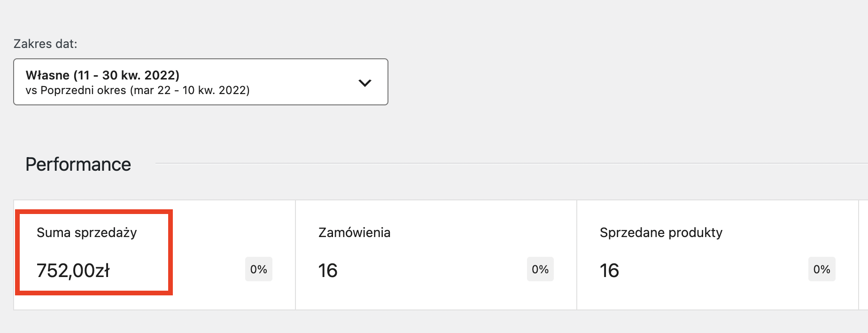Open the Suma sprzedaży report card label
Viewport: 868px width, 333px height.
point(87,232)
